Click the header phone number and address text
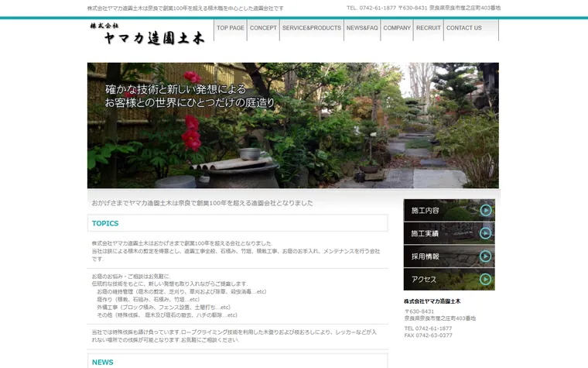The image size is (588, 368). click(x=423, y=8)
